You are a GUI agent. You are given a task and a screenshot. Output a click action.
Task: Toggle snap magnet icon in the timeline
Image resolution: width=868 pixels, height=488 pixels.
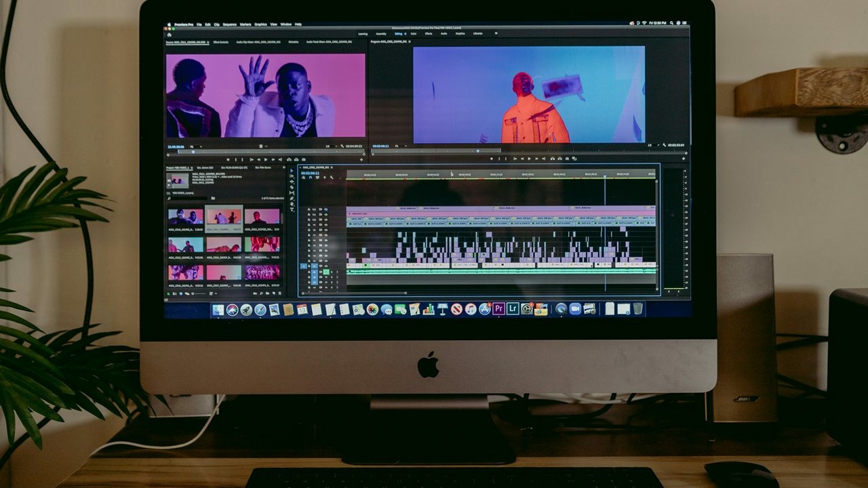(310, 178)
